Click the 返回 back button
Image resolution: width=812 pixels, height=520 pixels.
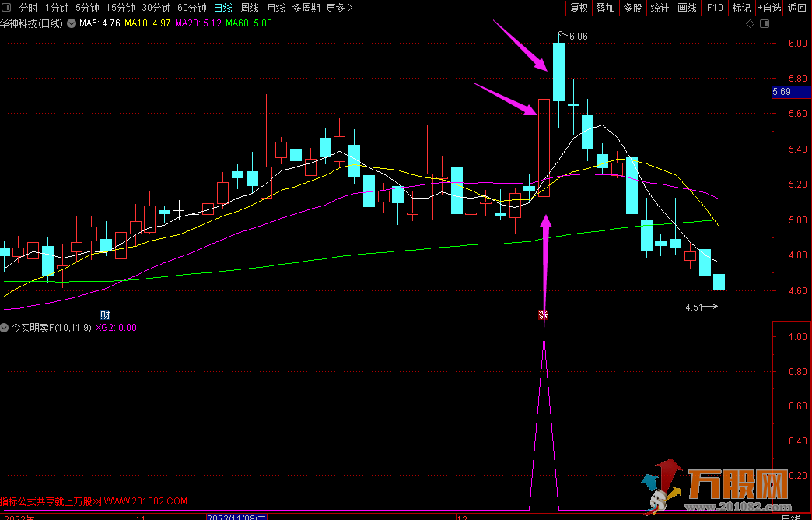[x=797, y=8]
